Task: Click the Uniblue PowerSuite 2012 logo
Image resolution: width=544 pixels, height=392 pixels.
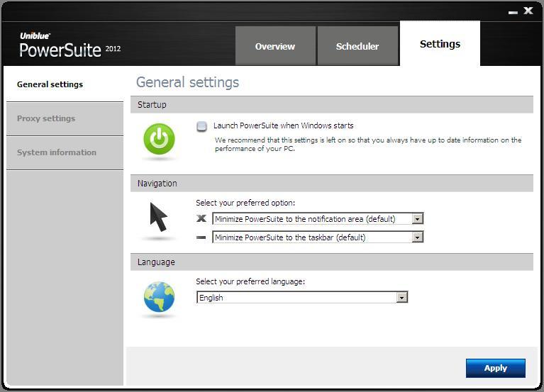Action: [x=70, y=45]
